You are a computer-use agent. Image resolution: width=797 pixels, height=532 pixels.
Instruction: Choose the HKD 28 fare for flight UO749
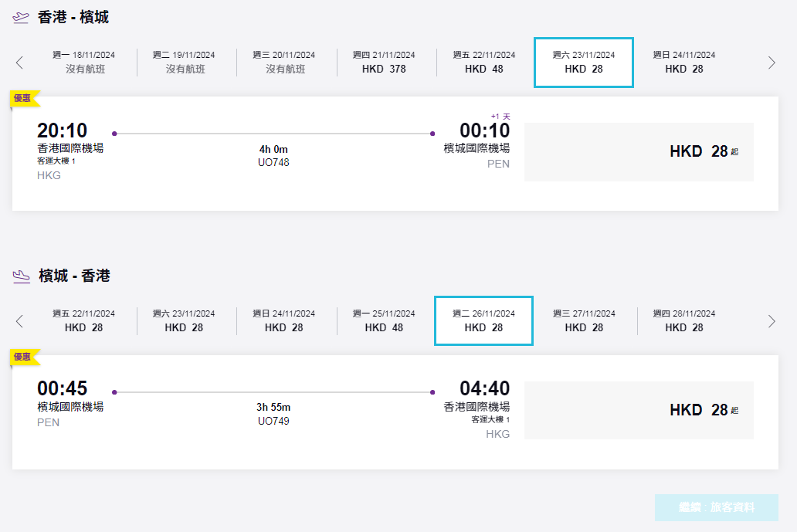[639, 411]
